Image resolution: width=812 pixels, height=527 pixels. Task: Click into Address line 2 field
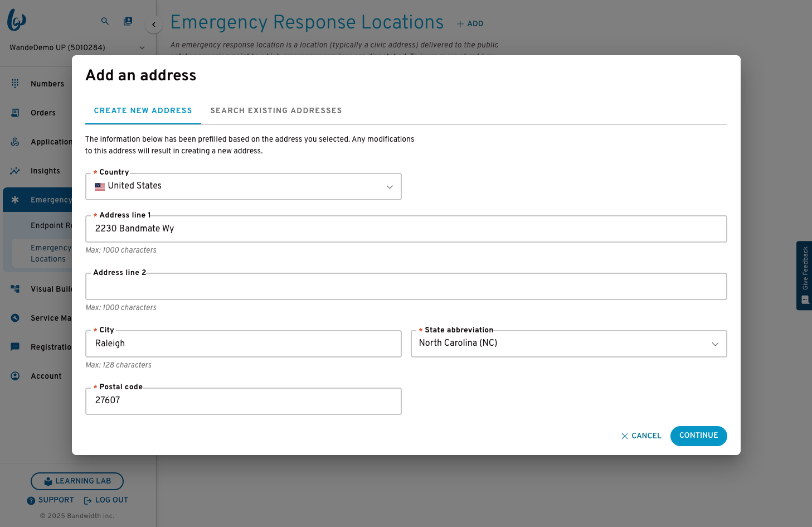(x=406, y=287)
